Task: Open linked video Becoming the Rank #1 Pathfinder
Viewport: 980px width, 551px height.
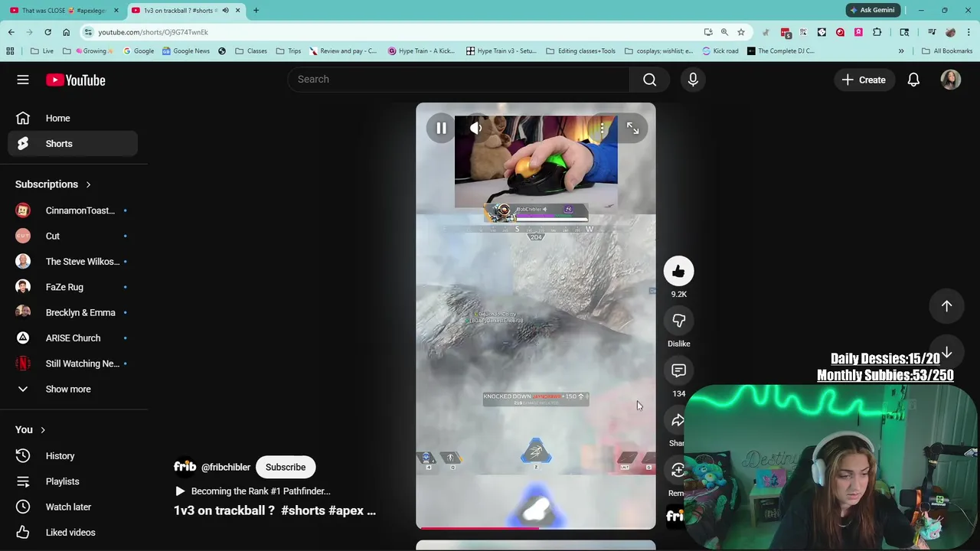Action: click(253, 491)
